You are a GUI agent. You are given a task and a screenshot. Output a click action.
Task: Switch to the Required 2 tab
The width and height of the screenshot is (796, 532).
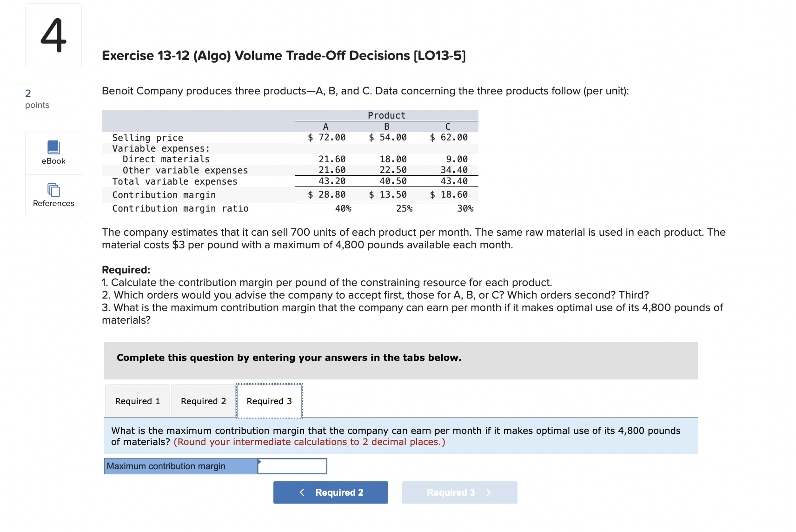tap(203, 400)
